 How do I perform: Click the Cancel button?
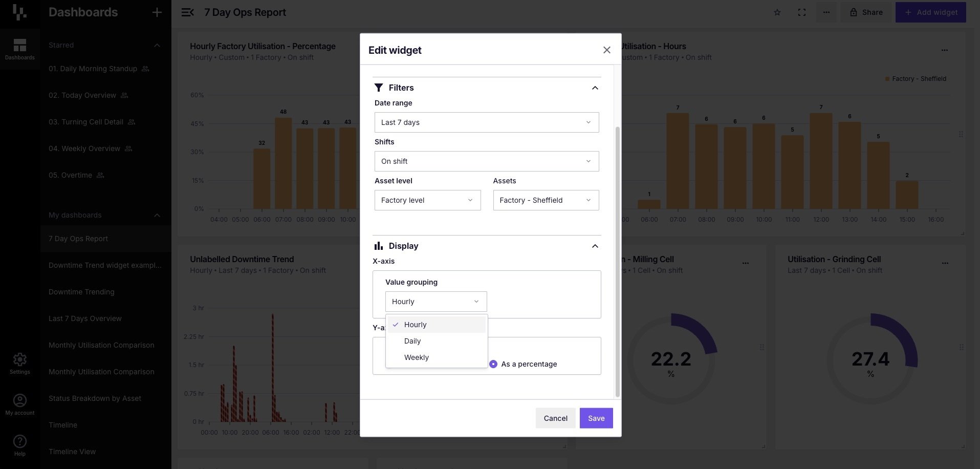click(x=555, y=418)
